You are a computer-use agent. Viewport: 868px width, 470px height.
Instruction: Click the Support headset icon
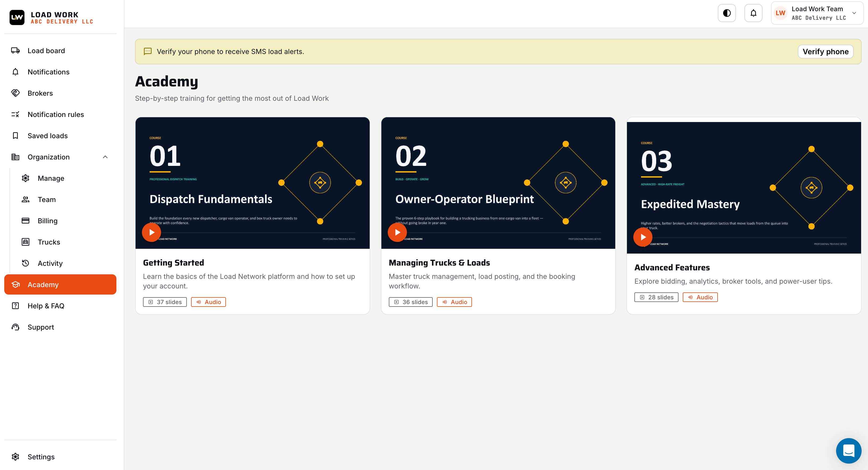click(x=15, y=327)
